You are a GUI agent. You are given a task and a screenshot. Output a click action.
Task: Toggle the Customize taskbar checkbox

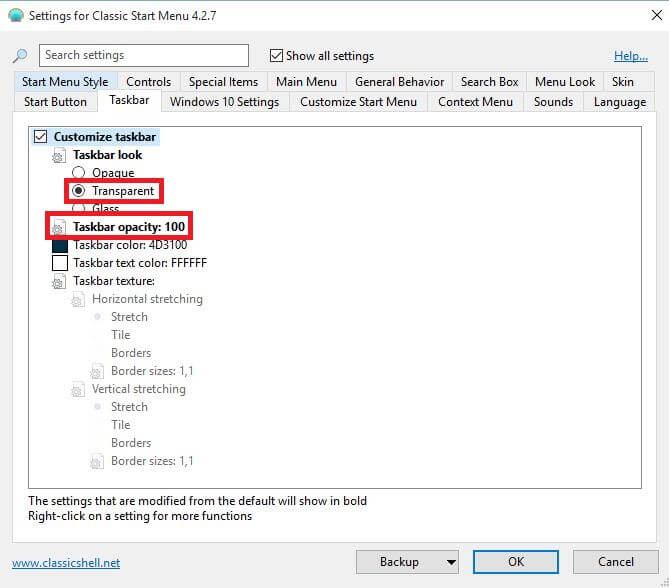pyautogui.click(x=41, y=137)
